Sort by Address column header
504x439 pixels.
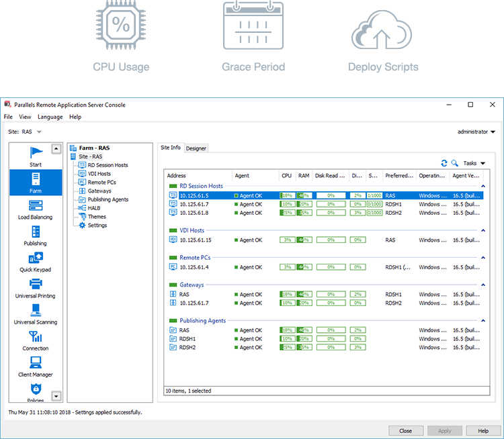click(x=198, y=176)
